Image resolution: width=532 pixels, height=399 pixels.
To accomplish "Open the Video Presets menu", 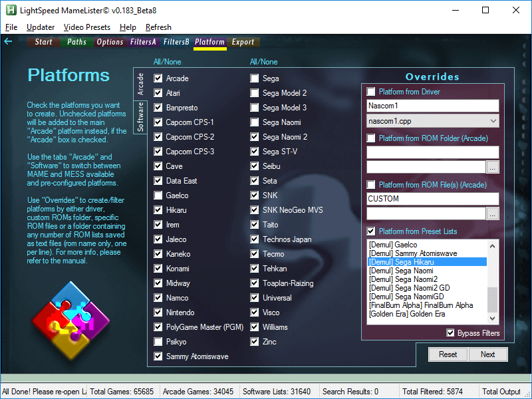I will tap(87, 27).
